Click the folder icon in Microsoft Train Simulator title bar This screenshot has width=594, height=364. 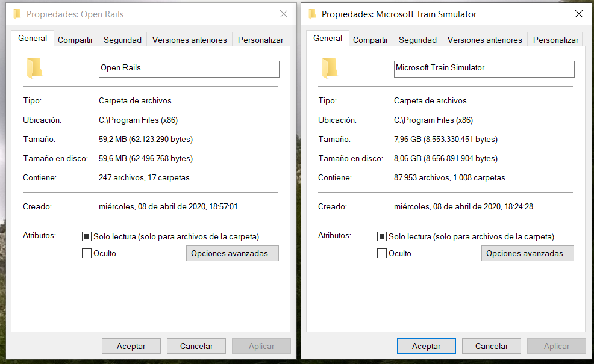pyautogui.click(x=312, y=14)
